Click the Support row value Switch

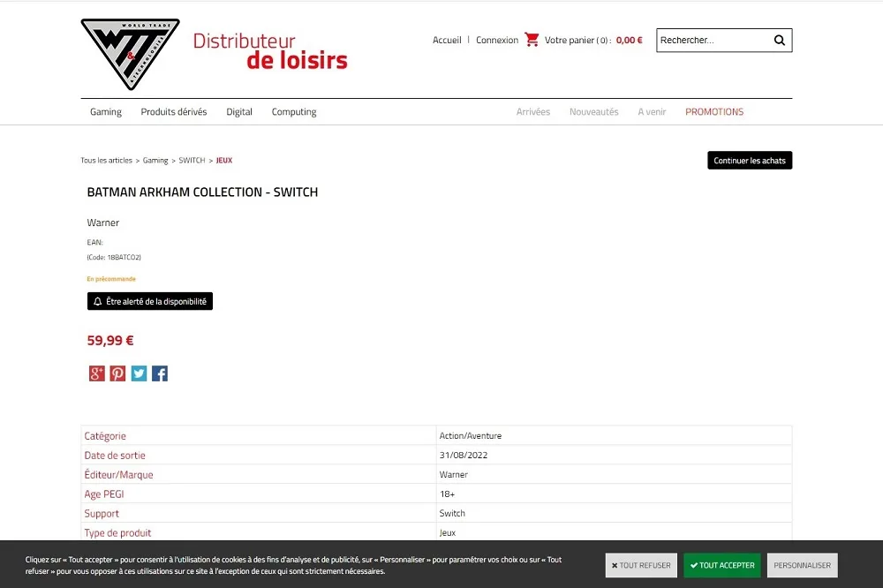[x=452, y=513]
